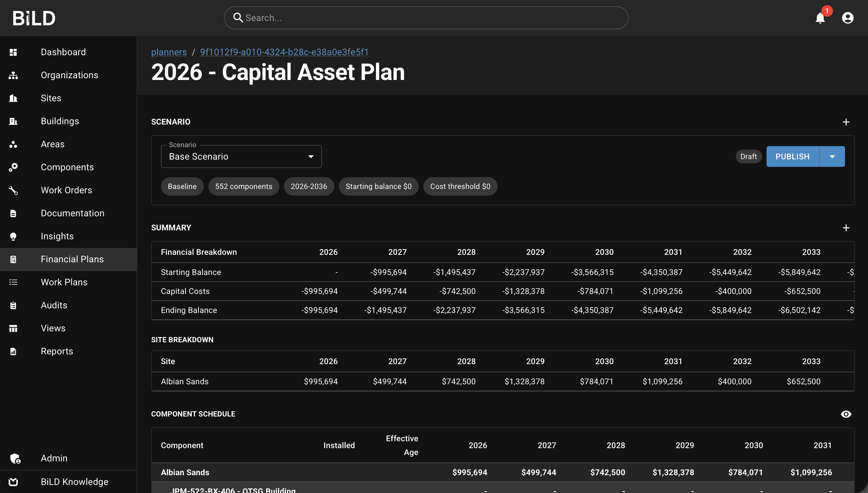Click the 2026-2036 range chip
Viewport: 868px width, 493px height.
click(x=309, y=186)
